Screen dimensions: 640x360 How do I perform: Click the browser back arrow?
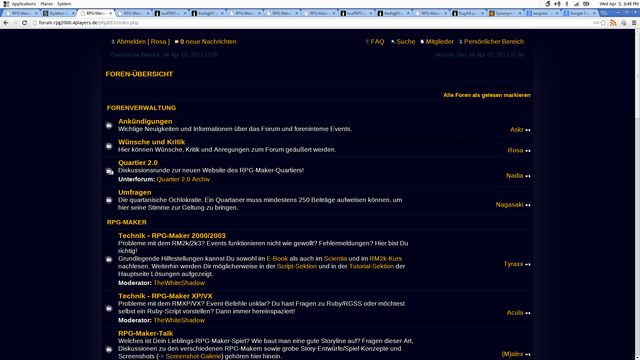tap(6, 23)
